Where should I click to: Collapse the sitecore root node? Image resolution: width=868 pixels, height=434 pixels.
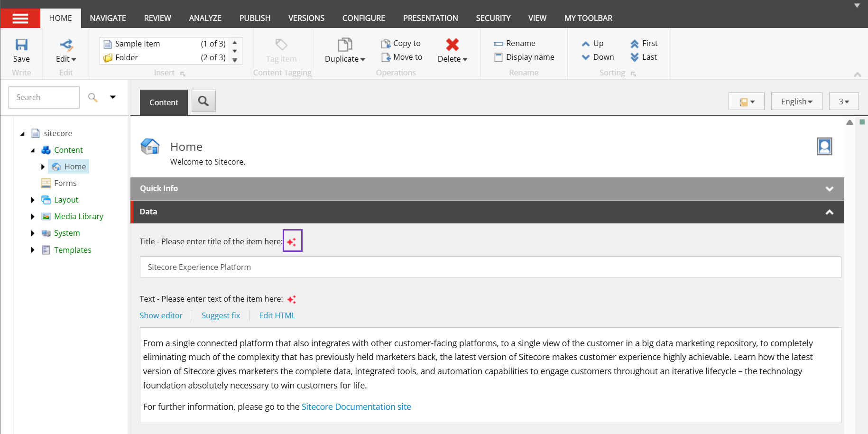coord(22,134)
